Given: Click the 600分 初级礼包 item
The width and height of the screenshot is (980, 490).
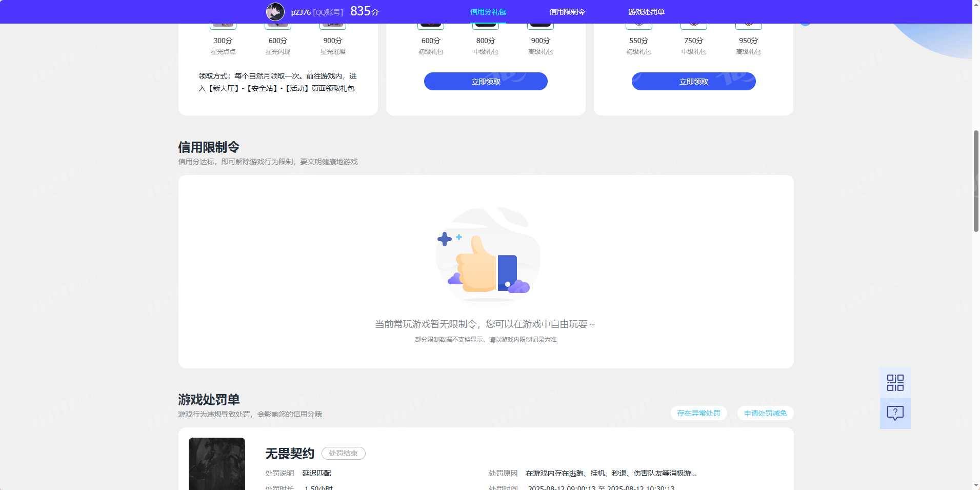Looking at the screenshot, I should pos(431,39).
